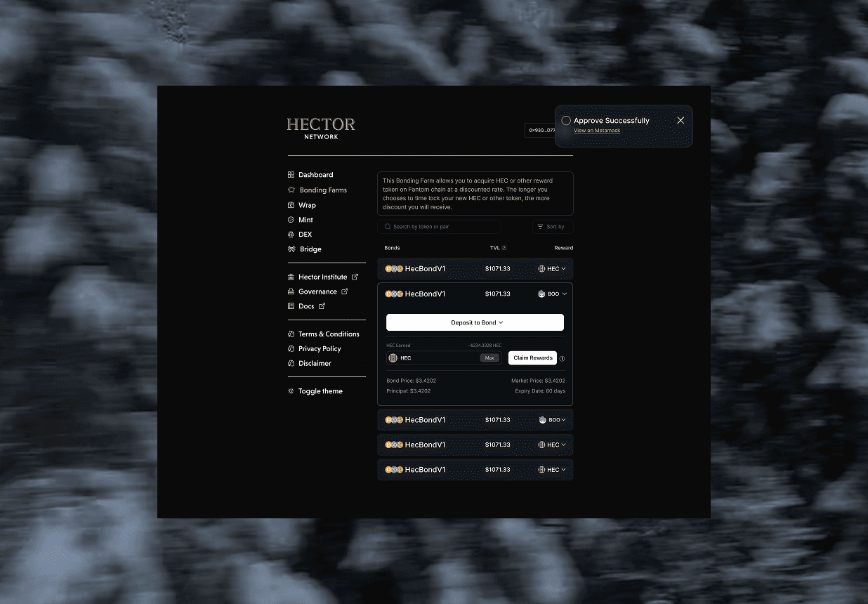Viewport: 868px width, 604px height.
Task: Follow the View on Metamask link
Action: coord(596,131)
